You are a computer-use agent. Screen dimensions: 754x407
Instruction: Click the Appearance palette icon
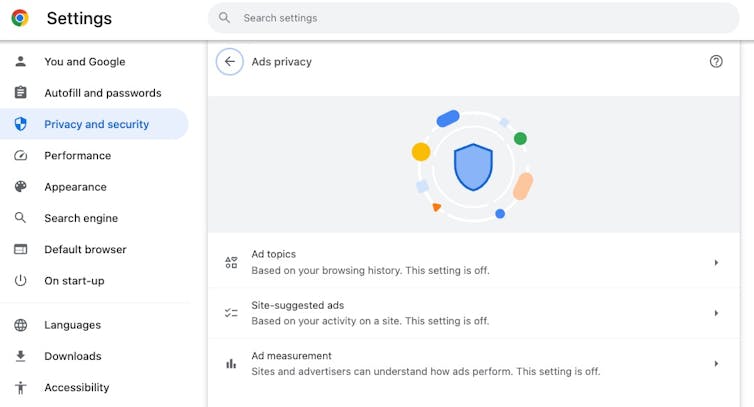(21, 187)
